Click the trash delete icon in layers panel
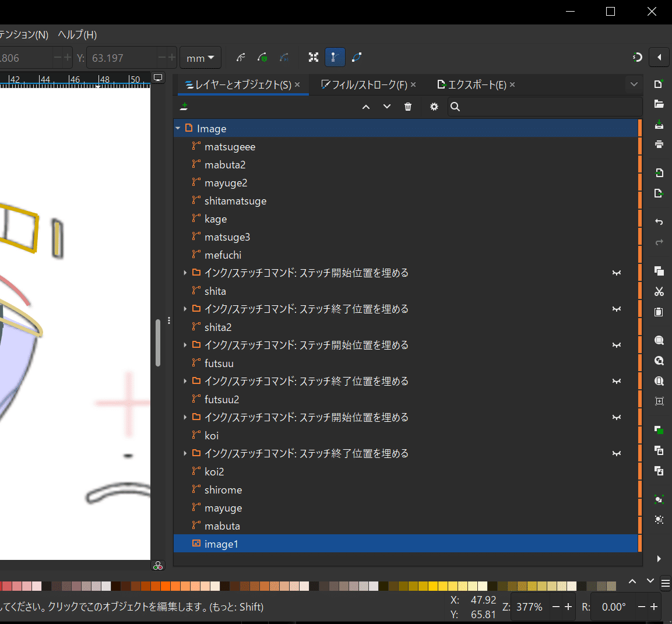The image size is (672, 624). (x=408, y=107)
